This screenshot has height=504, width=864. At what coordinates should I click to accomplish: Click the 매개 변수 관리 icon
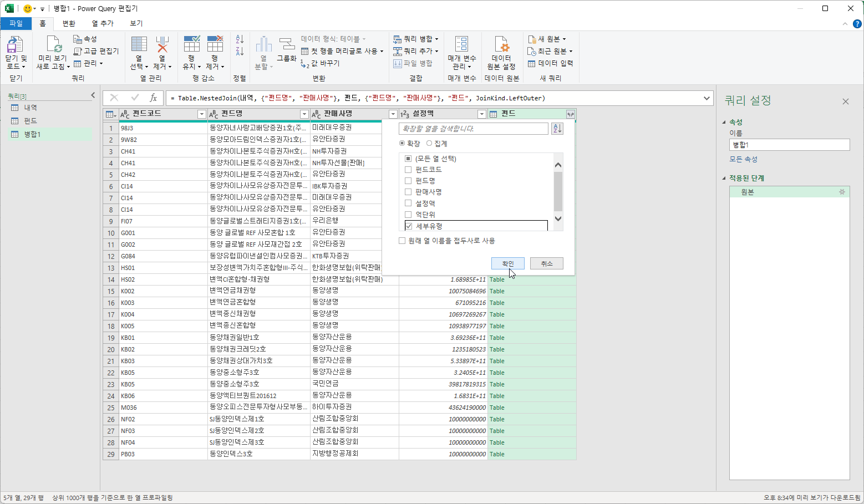coord(461,44)
